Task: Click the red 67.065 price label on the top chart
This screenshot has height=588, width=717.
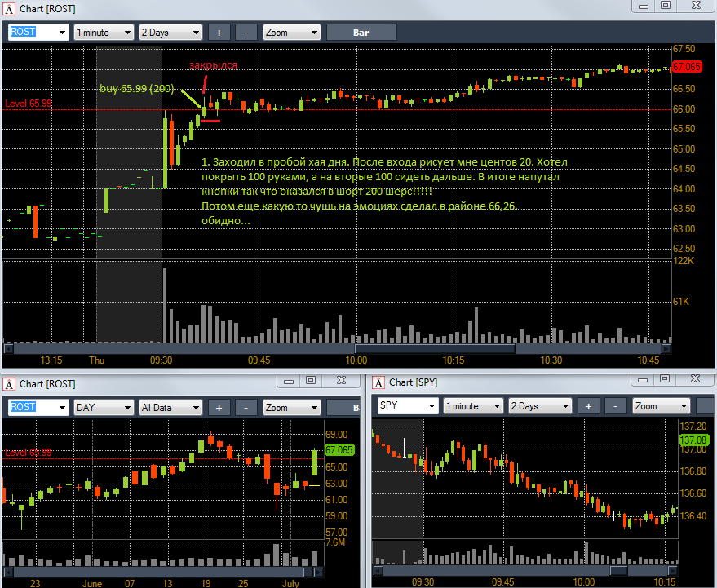Action: 686,67
